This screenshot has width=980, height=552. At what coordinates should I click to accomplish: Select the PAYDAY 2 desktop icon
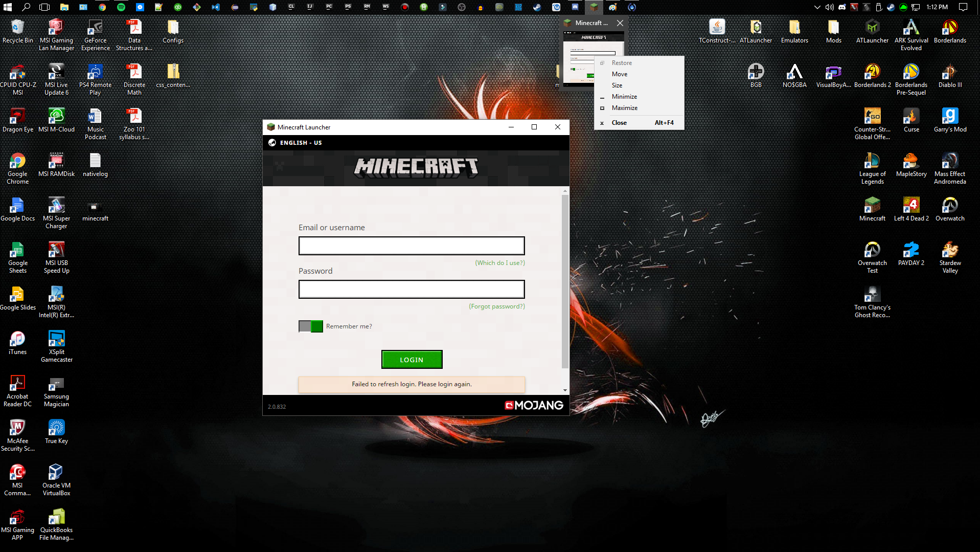click(911, 254)
